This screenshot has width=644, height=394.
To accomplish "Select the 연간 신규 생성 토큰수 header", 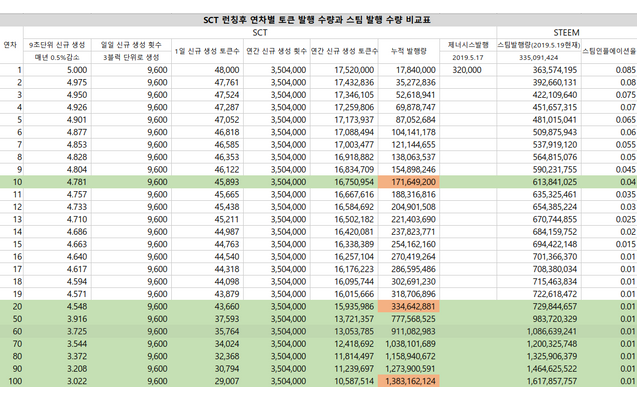I will [x=344, y=51].
